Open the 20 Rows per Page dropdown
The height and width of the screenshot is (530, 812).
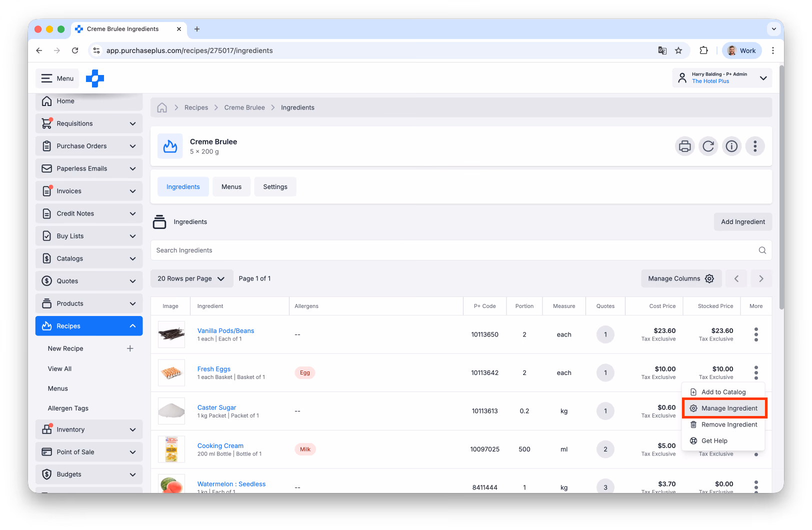pos(191,278)
